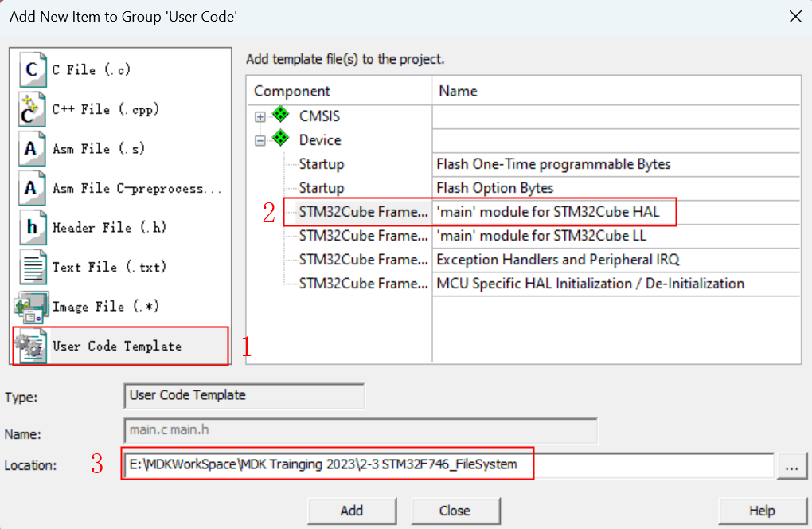The image size is (812, 529).
Task: Click the green CMSIS component icon
Action: (280, 116)
